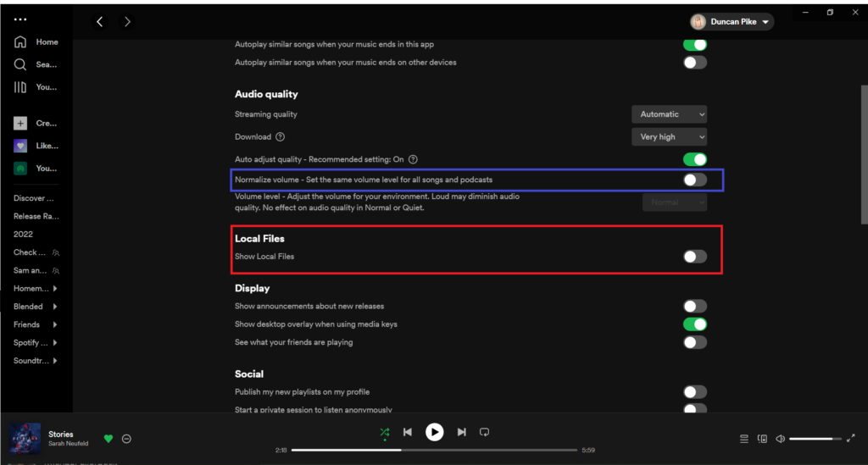Open the Streaming quality Automatic dropdown
This screenshot has height=465, width=868.
pos(669,114)
